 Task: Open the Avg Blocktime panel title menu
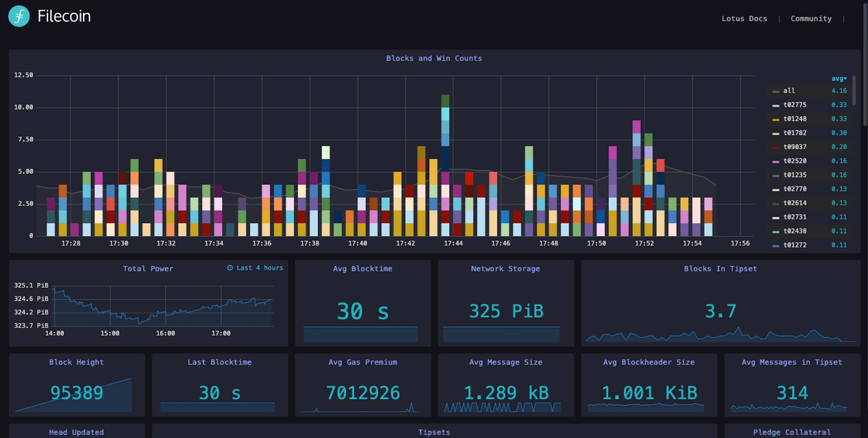(362, 269)
